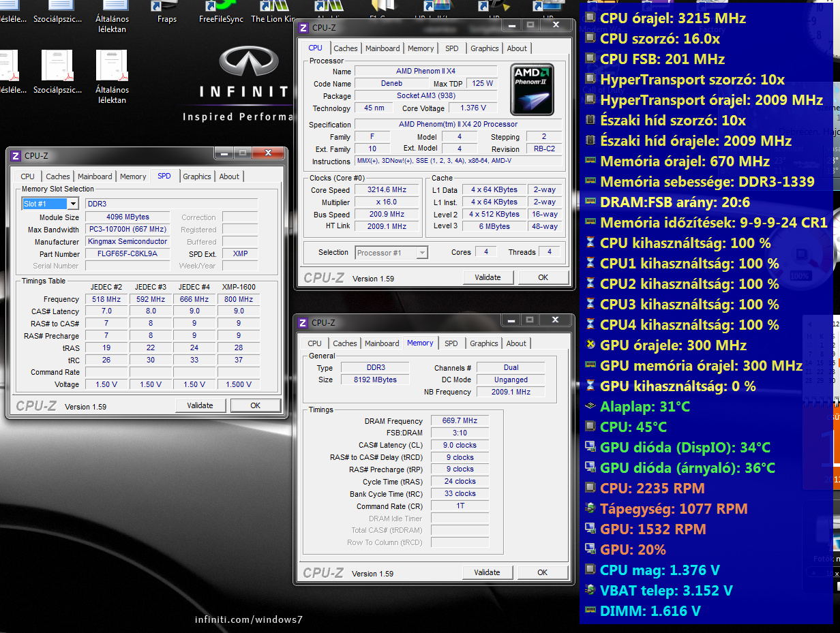Click the monitor icon beside GPU dióda (DispIO)
Viewport: 840px width, 633px height.
click(590, 447)
